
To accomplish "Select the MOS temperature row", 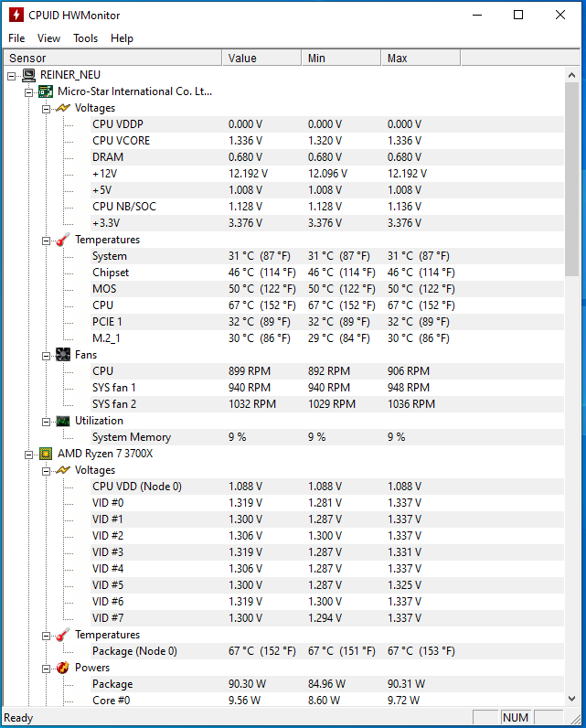I will tap(327, 289).
